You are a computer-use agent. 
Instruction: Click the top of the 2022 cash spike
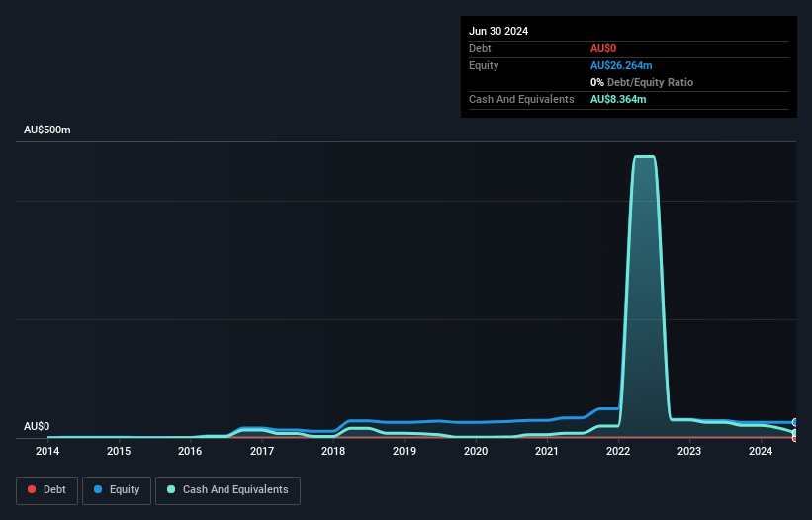point(645,157)
